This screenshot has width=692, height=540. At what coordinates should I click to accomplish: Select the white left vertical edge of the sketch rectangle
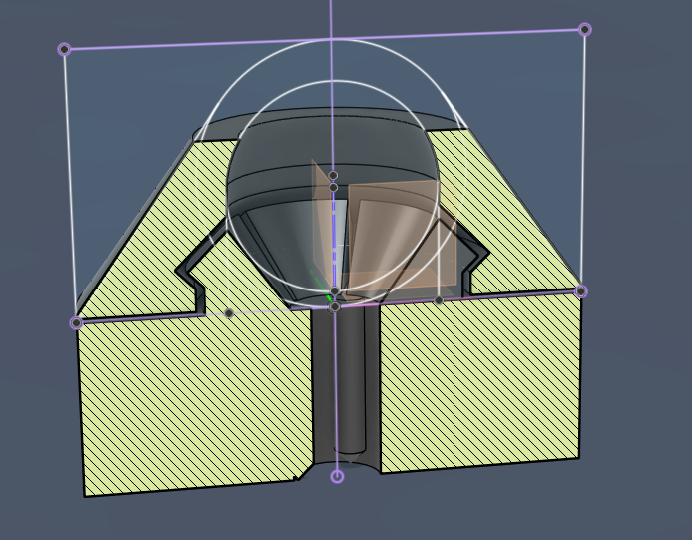71,185
